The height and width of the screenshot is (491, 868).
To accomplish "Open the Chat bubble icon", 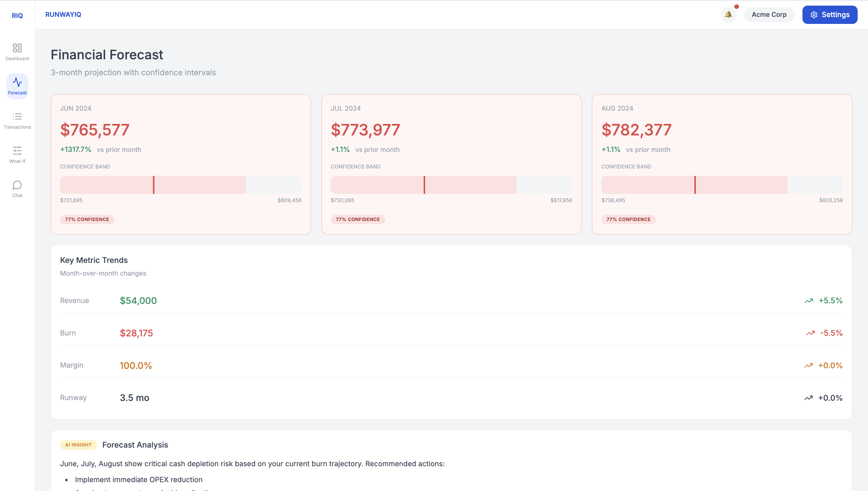I will coord(17,185).
